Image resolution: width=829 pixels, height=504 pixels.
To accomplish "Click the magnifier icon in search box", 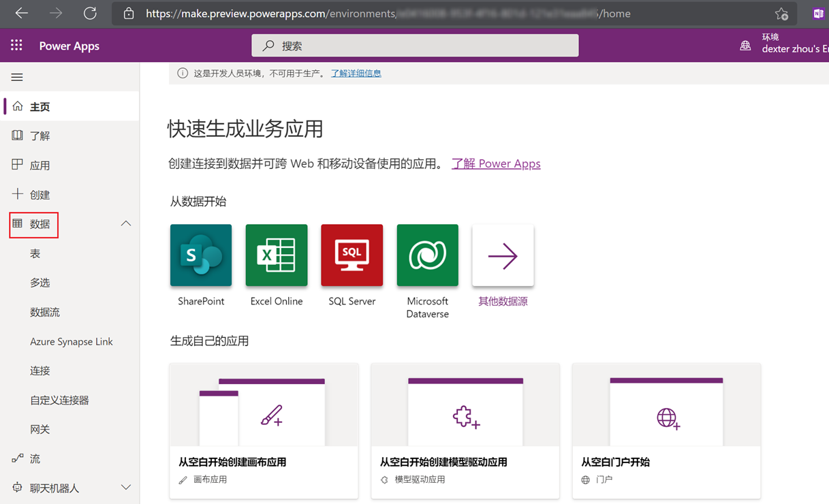I will point(268,46).
